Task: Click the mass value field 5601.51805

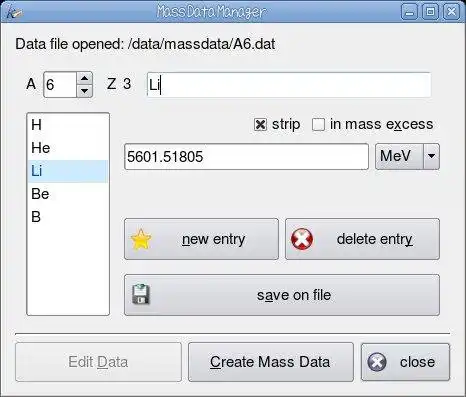Action: [x=246, y=157]
